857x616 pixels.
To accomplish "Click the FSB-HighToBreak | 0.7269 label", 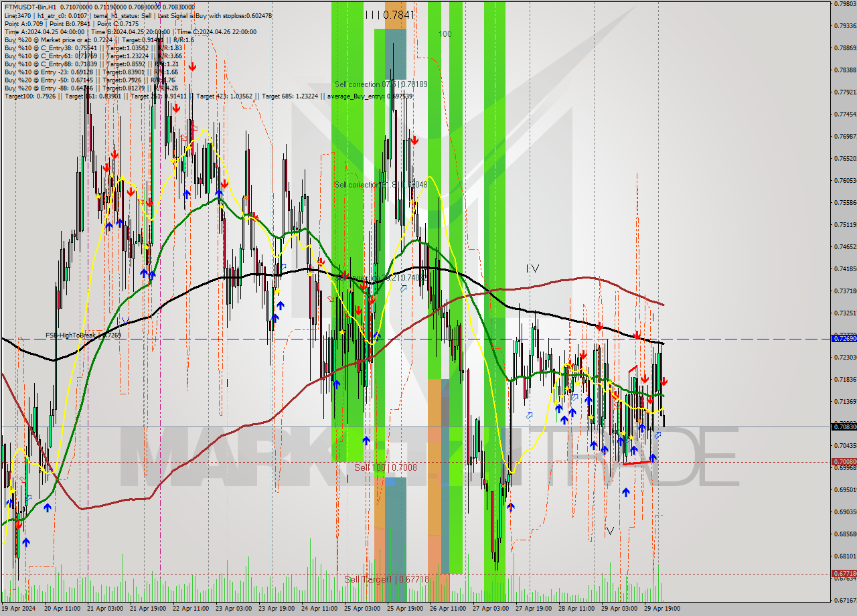I will coord(83,335).
